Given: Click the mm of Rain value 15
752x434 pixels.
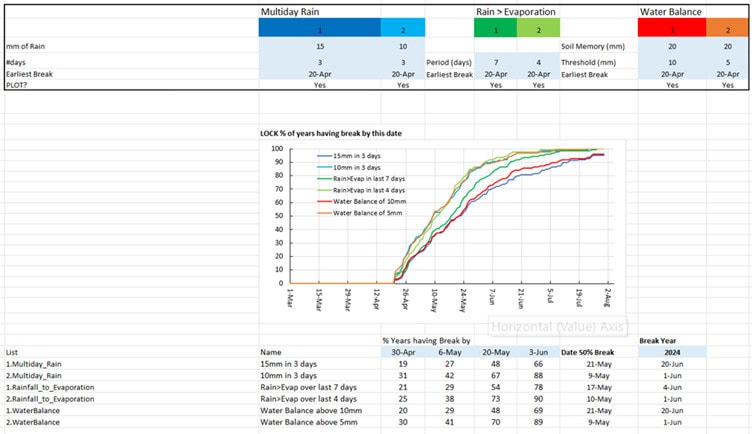Looking at the screenshot, I should 319,47.
